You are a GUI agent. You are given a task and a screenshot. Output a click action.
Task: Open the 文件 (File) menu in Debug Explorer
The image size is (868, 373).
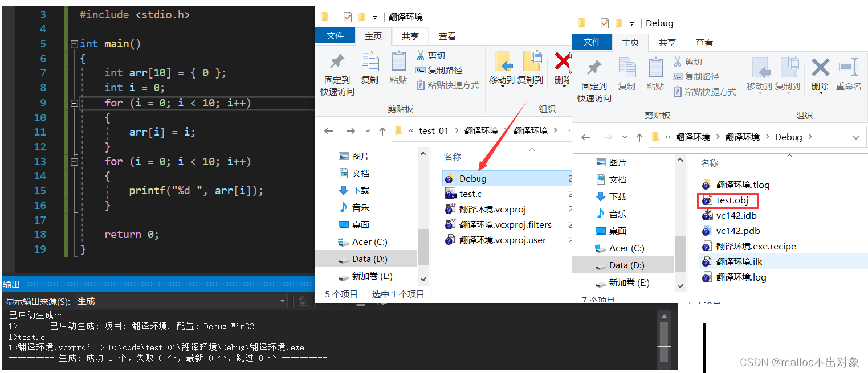coord(592,42)
